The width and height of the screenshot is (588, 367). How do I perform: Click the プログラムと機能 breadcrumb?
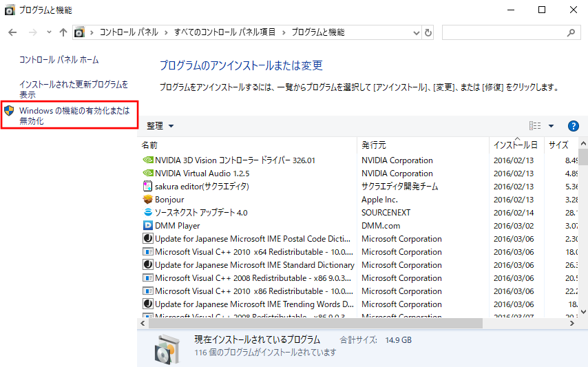click(x=318, y=32)
